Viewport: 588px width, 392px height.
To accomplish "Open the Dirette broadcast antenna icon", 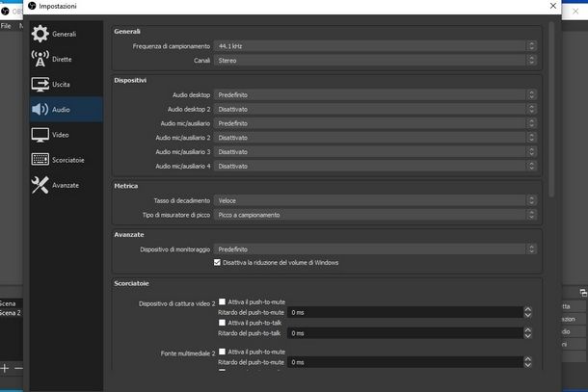I will [40, 59].
